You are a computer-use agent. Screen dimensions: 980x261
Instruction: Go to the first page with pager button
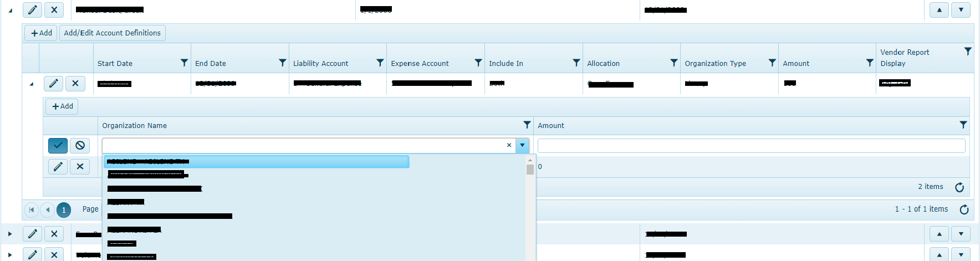point(32,209)
